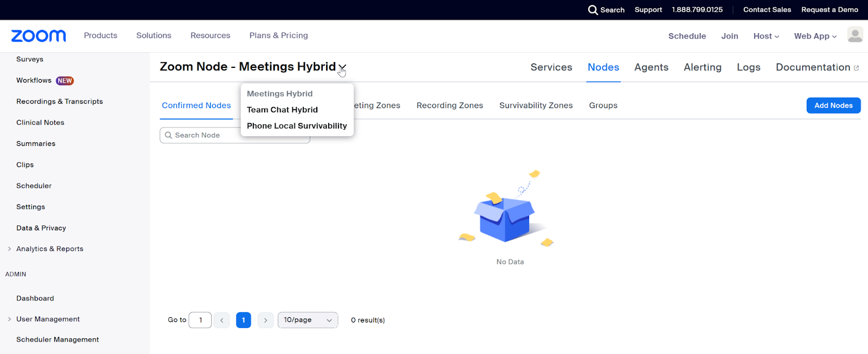Open the Host dropdown menu
The height and width of the screenshot is (354, 868).
click(766, 36)
